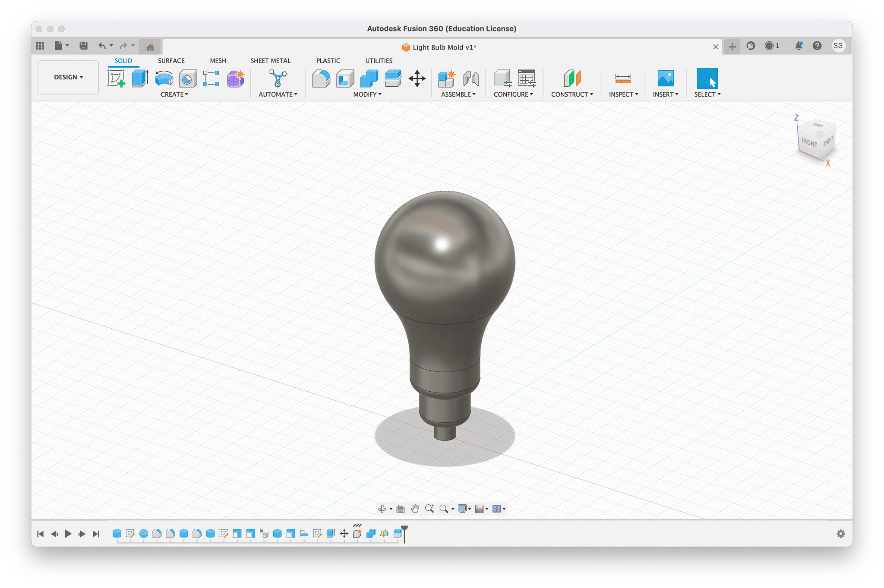Jump to timeline beginning
Viewport: 884px width, 588px height.
pyautogui.click(x=41, y=534)
